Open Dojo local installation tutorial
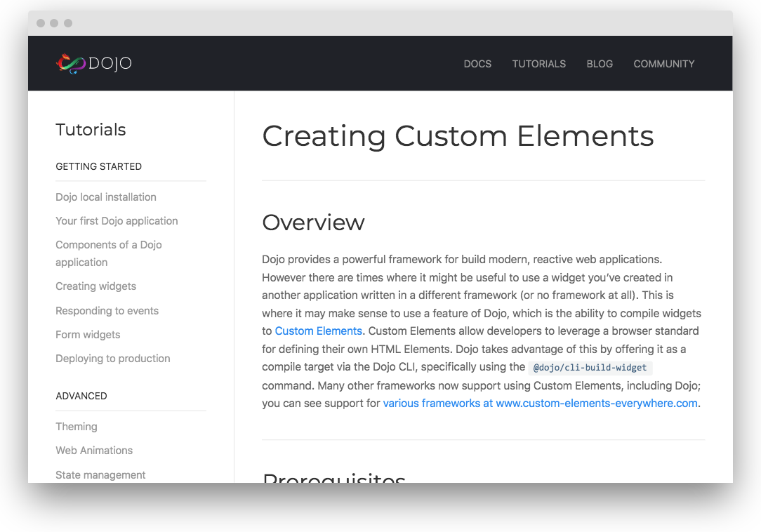Image resolution: width=761 pixels, height=532 pixels. 106,197
